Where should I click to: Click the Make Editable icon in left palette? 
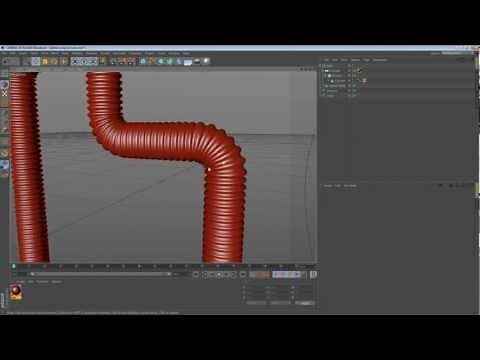coord(4,74)
